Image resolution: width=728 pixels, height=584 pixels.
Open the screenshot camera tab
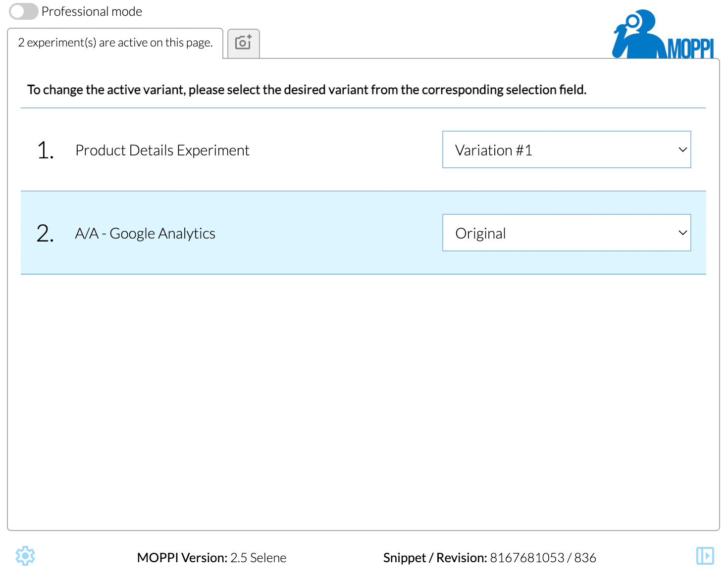click(243, 43)
